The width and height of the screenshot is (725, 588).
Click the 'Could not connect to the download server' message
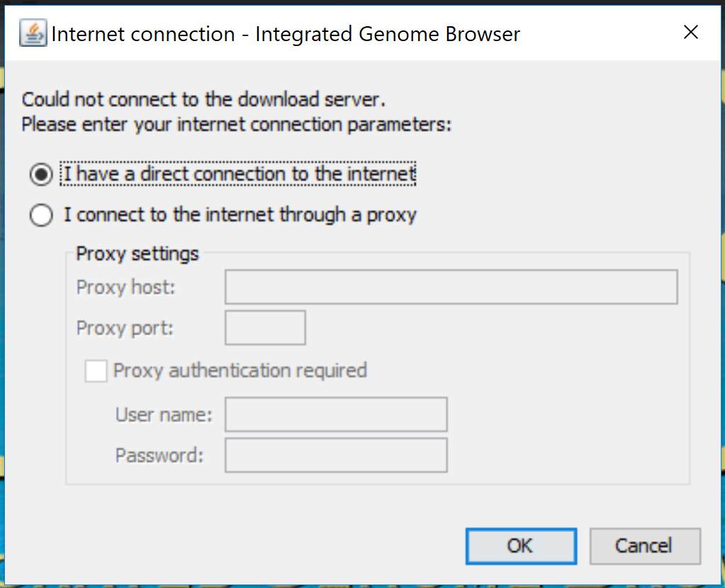(x=203, y=98)
